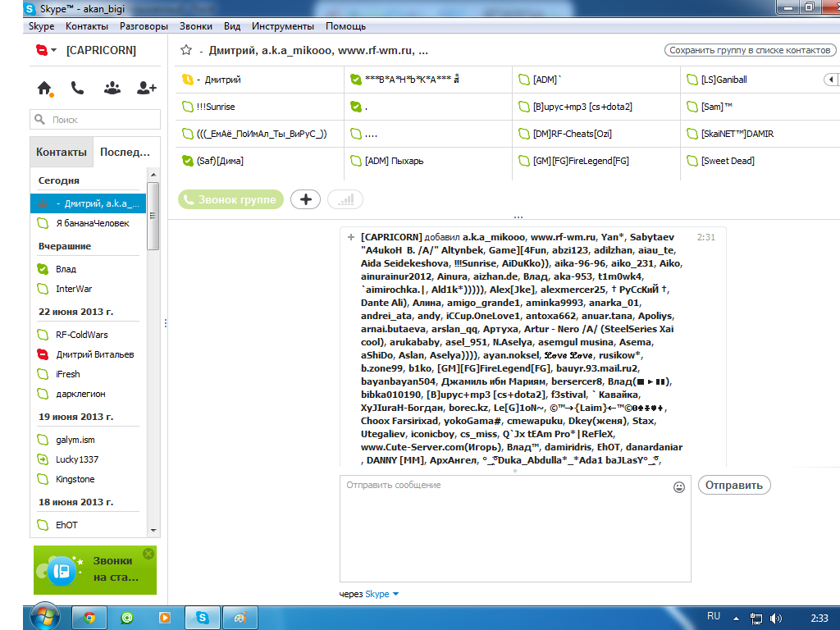The height and width of the screenshot is (630, 840).
Task: Click the contact list scroll-up arrow
Action: (153, 175)
